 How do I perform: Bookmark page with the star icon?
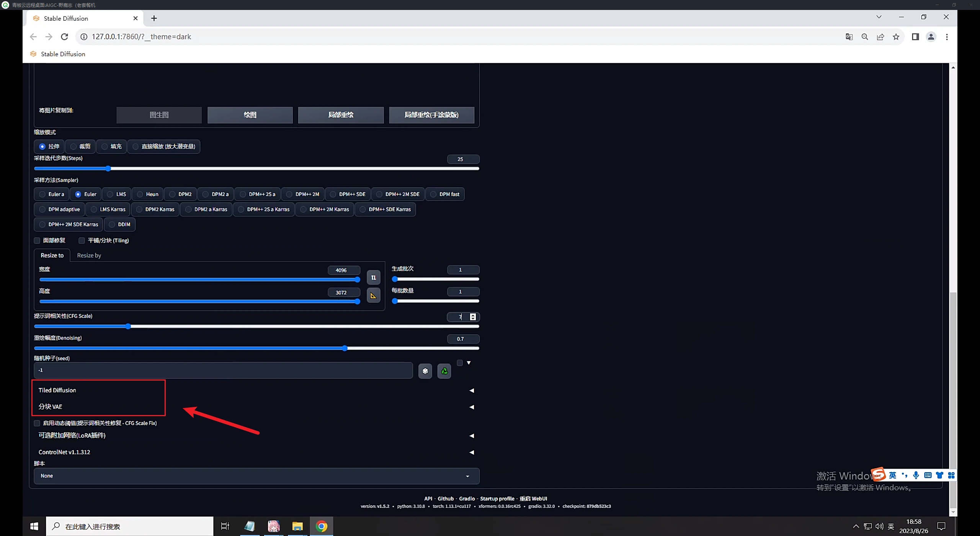pyautogui.click(x=896, y=37)
